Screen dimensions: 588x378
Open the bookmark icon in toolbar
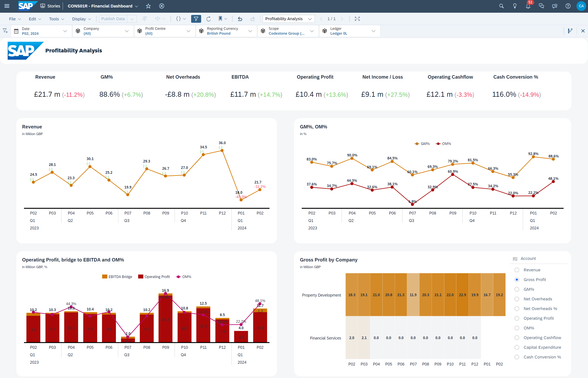pos(220,19)
